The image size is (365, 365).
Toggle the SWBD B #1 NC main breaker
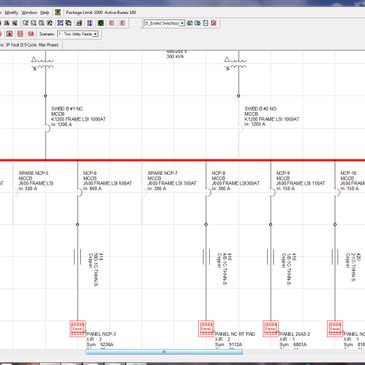click(x=47, y=128)
